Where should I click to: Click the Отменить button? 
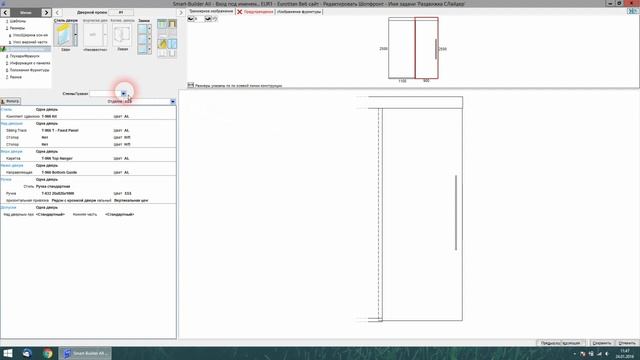click(627, 343)
